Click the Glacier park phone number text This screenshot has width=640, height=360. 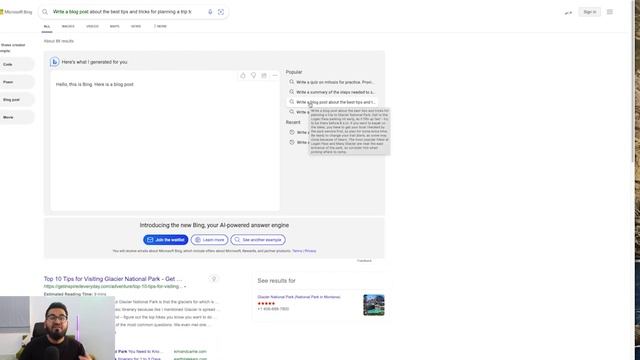click(x=273, y=309)
